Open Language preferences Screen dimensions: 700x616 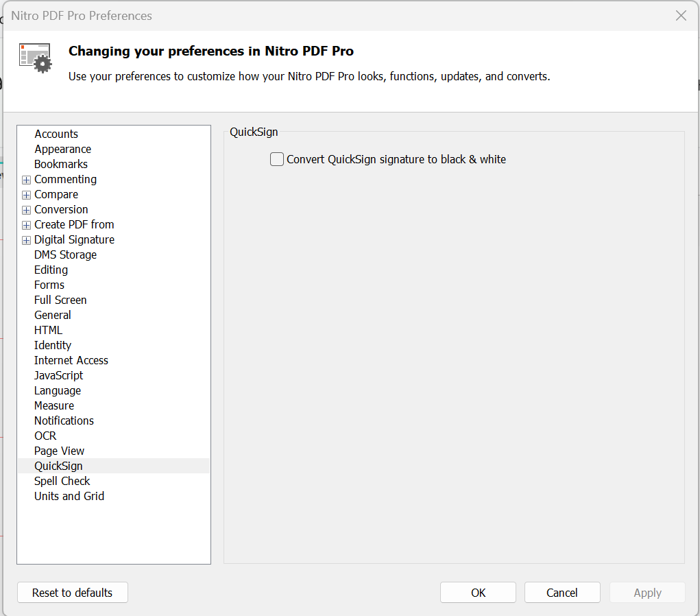(x=58, y=391)
